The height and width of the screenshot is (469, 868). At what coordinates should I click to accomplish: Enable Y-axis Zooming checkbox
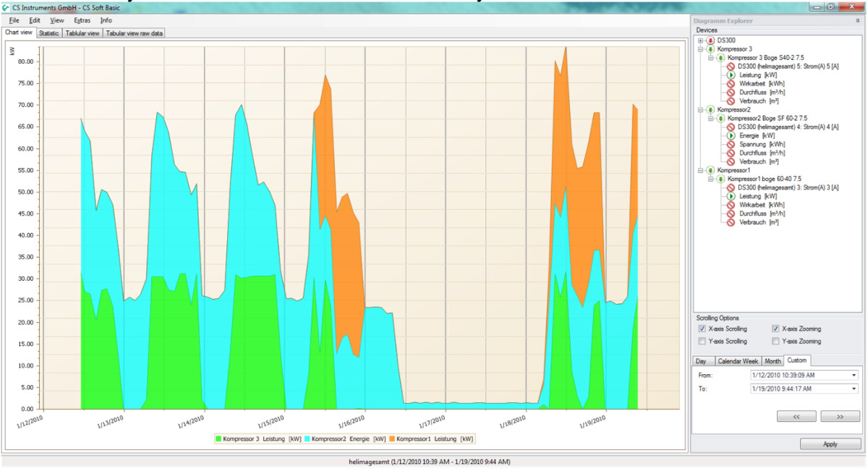[776, 341]
